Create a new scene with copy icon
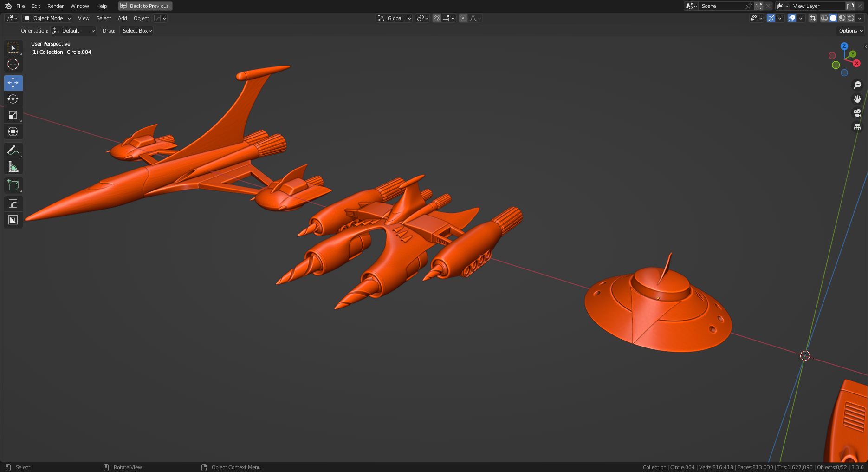 (x=759, y=6)
